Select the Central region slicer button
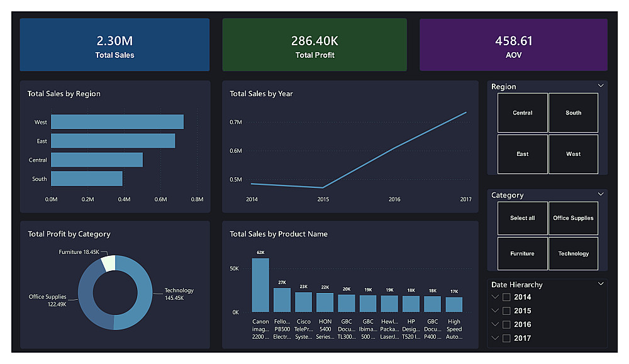The height and width of the screenshot is (364, 629). [522, 113]
